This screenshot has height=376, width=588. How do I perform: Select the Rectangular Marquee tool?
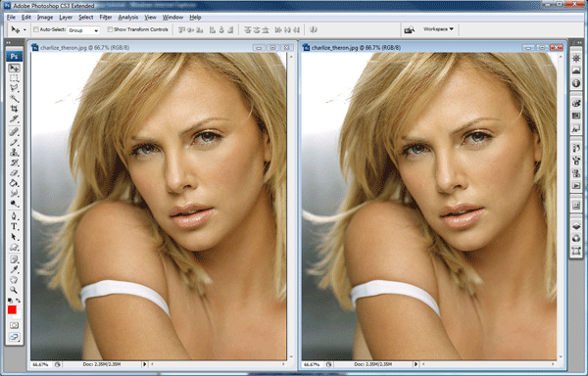pos(15,78)
